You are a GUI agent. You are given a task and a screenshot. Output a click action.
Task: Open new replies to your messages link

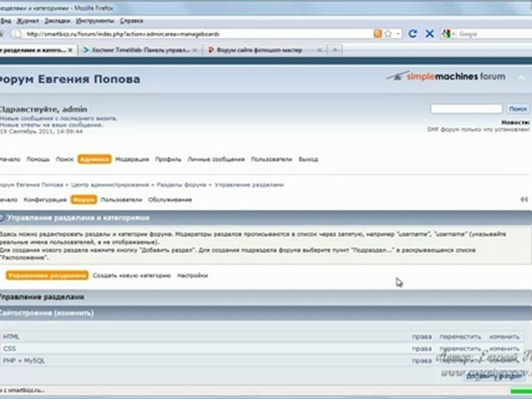(51, 125)
